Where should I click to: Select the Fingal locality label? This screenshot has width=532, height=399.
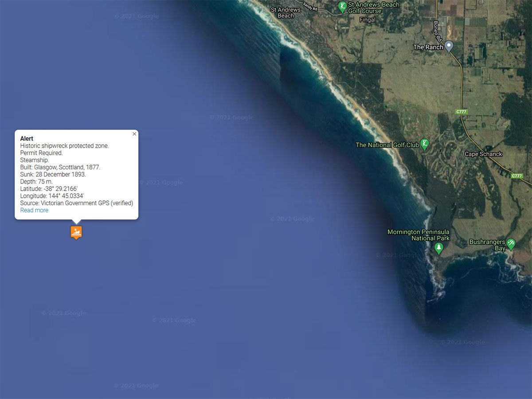pyautogui.click(x=368, y=20)
